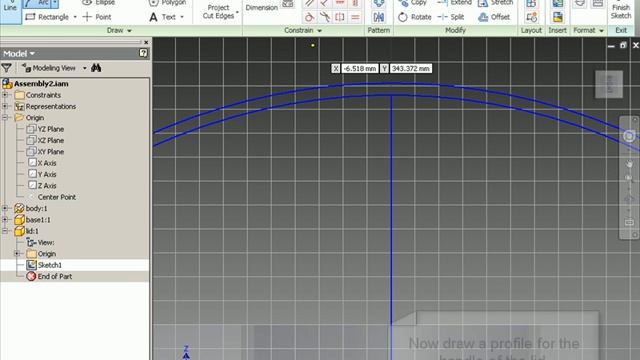Expand the Representations node

coord(5,106)
